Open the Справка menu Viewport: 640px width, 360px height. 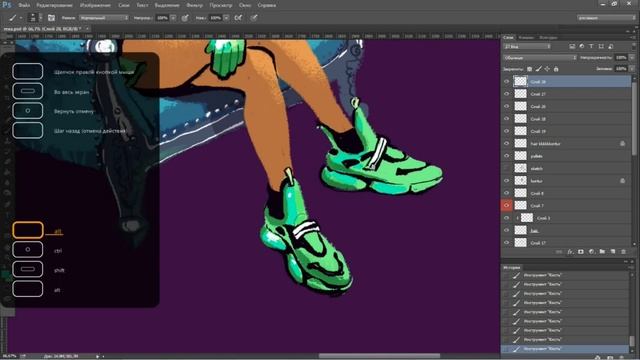267,5
